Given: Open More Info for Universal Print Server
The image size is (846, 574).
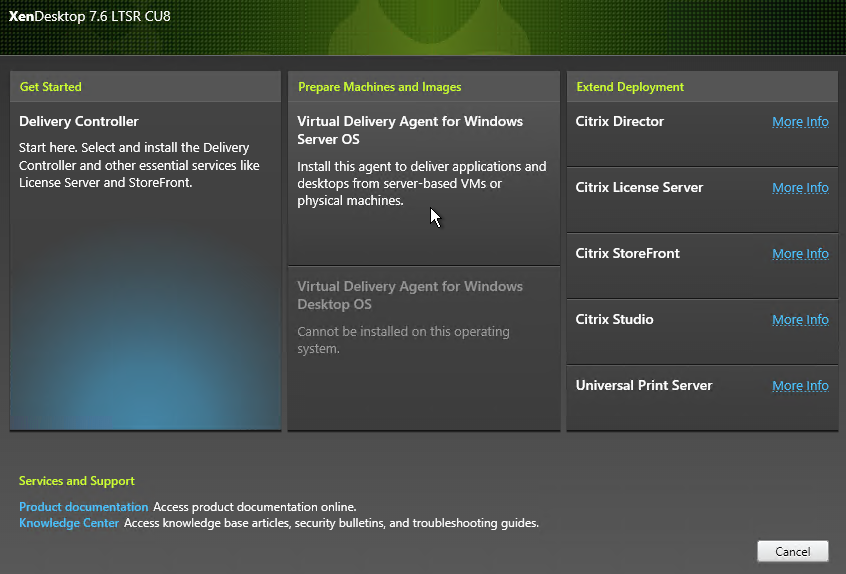Looking at the screenshot, I should (800, 386).
